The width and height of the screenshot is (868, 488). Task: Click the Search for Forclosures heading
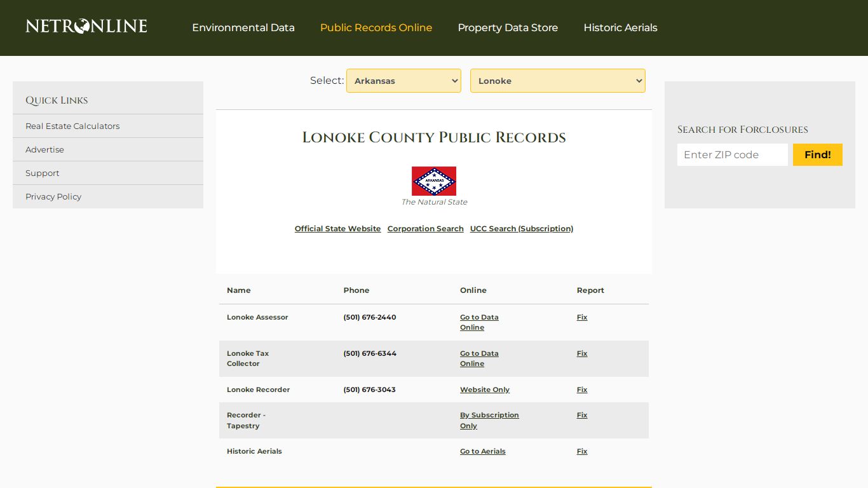tap(743, 130)
